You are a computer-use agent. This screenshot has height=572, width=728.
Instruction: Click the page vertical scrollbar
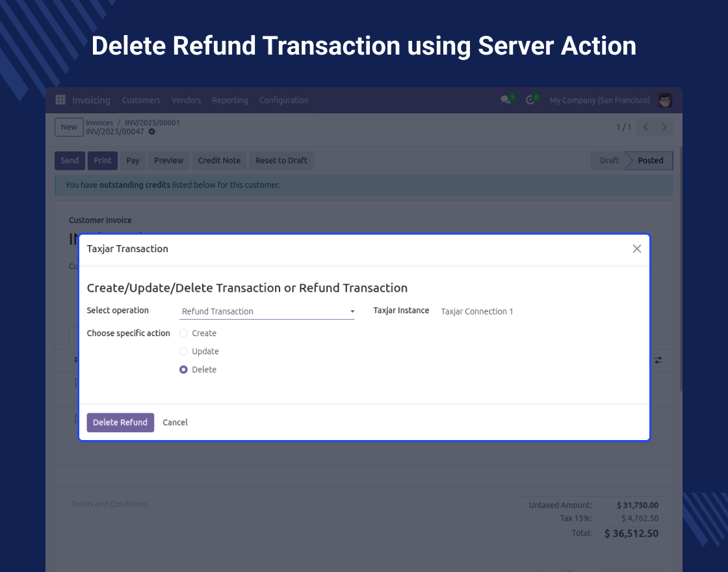(x=681, y=269)
